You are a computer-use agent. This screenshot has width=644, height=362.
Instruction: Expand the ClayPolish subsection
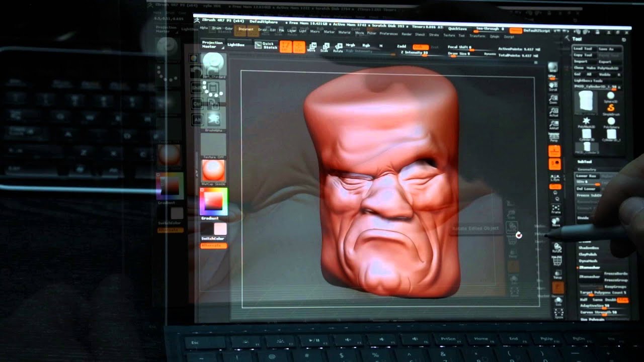[587, 254]
